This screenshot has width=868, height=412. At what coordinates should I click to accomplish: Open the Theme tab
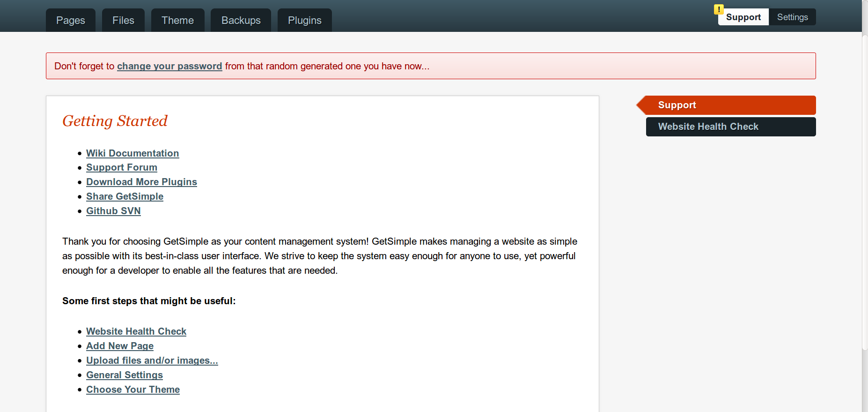point(177,20)
